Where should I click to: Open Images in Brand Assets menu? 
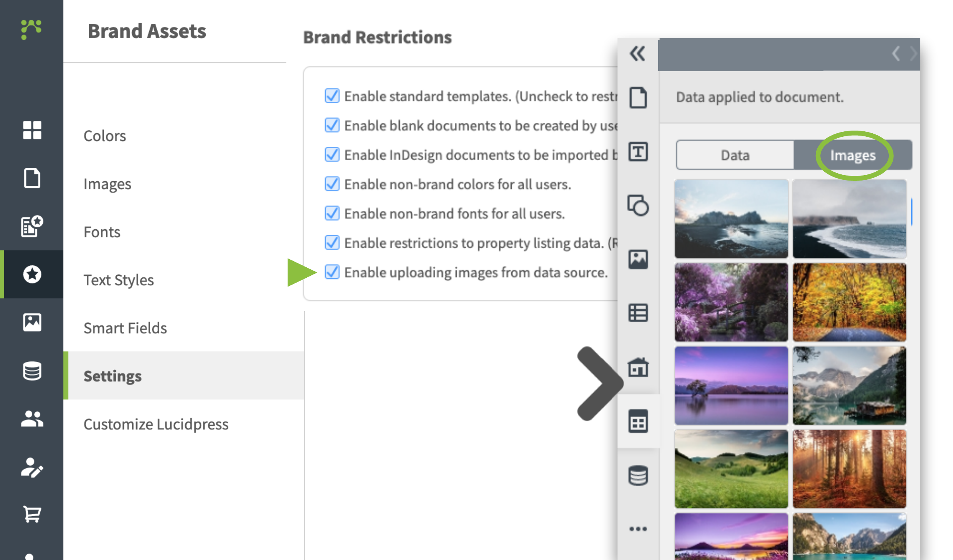[x=107, y=184]
